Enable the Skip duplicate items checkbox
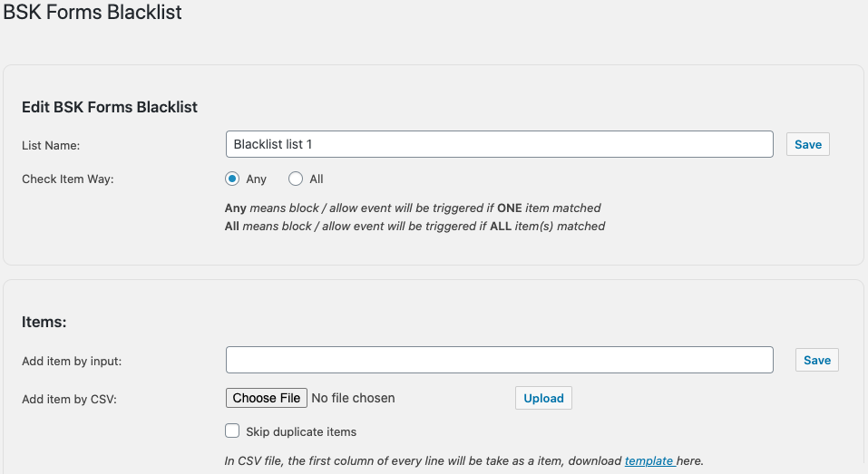This screenshot has width=868, height=474. tap(232, 430)
